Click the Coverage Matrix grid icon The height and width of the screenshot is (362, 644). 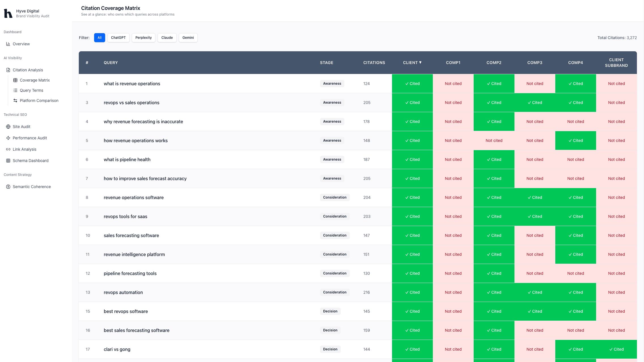[15, 80]
